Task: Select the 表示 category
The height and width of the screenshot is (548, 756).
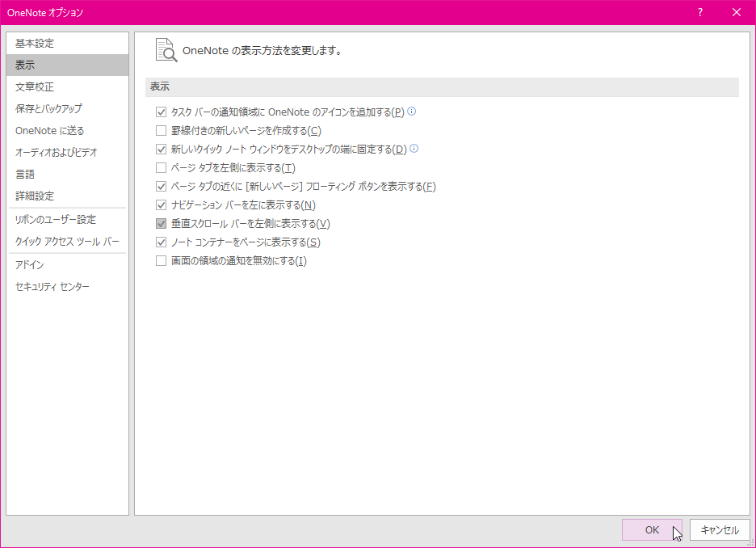Action: 68,65
